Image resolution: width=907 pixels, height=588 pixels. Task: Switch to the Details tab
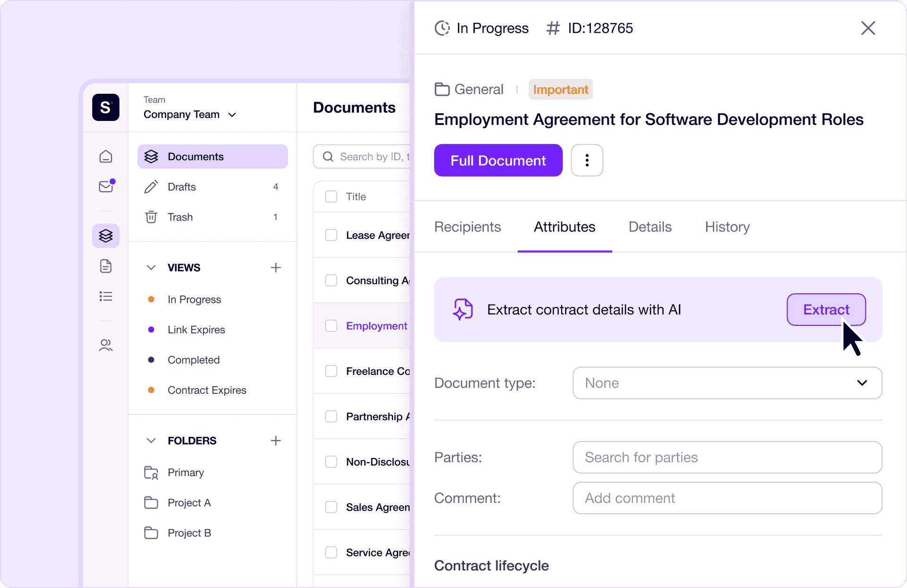[650, 227]
